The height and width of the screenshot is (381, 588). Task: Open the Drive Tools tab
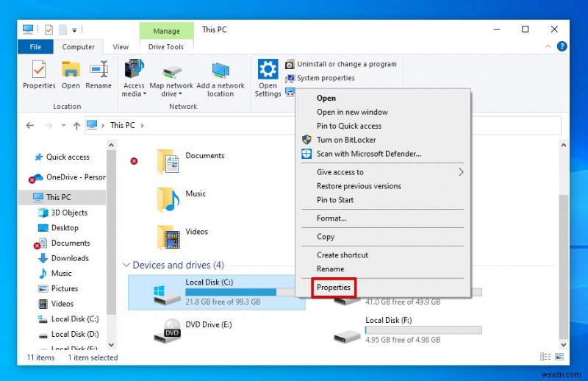click(x=166, y=47)
